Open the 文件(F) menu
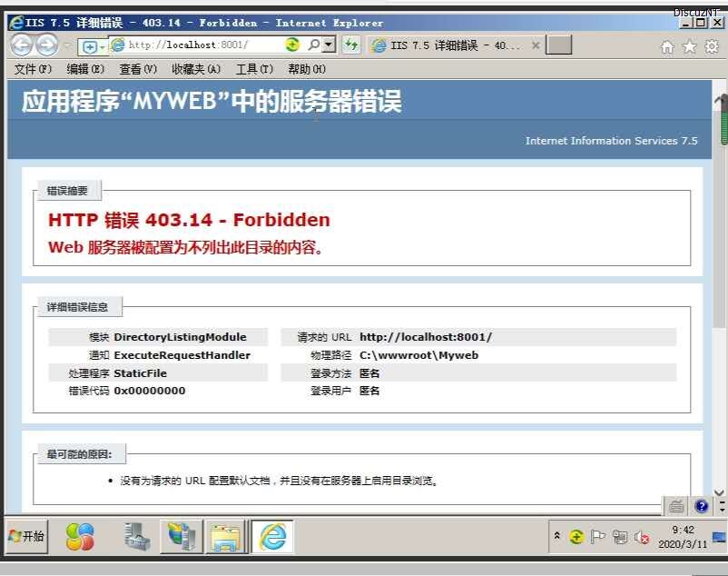The height and width of the screenshot is (576, 728). pyautogui.click(x=33, y=69)
